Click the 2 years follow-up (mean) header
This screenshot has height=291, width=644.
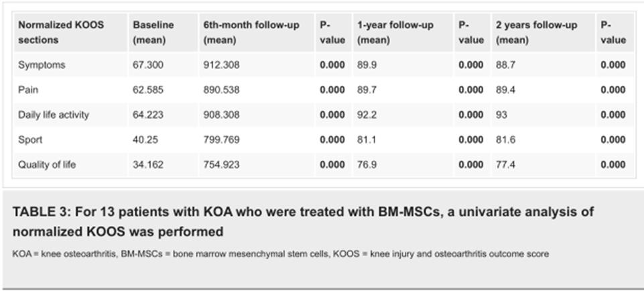click(536, 32)
